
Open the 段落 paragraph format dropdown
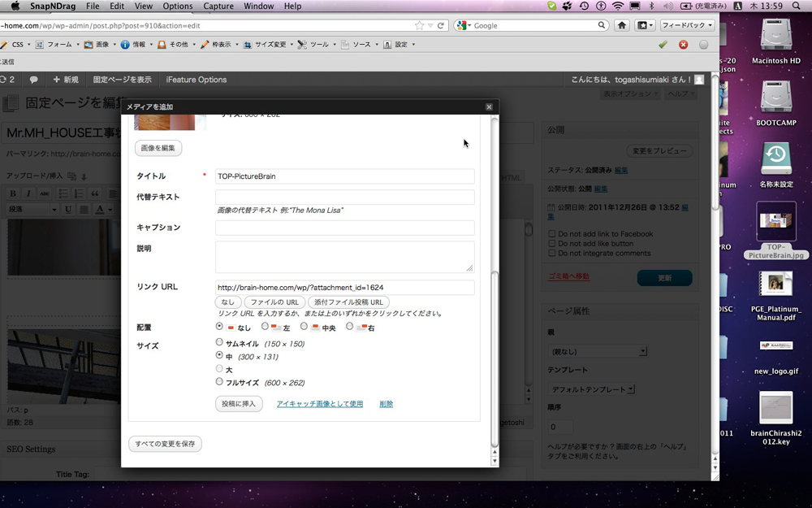(32, 209)
